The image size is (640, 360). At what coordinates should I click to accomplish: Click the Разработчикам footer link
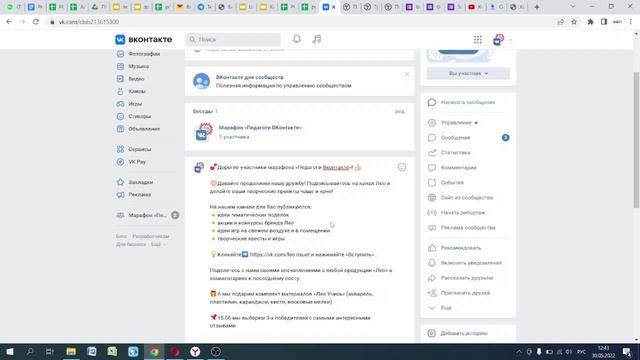[151, 236]
